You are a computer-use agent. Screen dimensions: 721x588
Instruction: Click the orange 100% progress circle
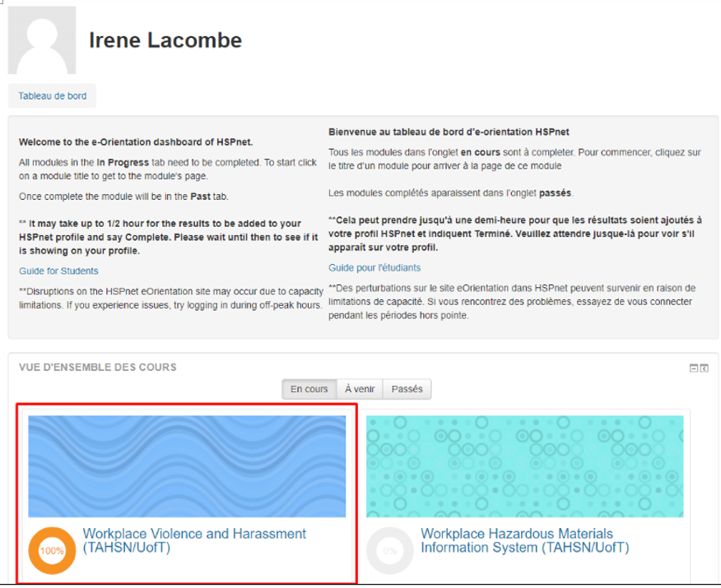point(52,550)
